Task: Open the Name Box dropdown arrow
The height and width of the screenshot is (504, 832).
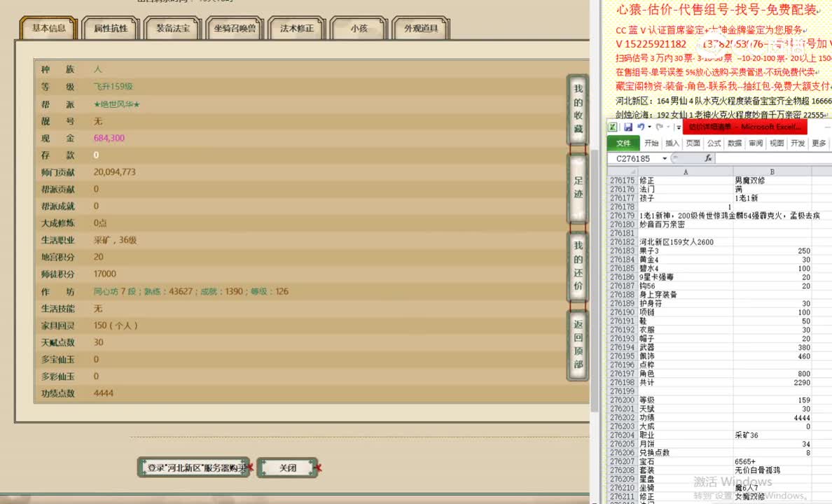Action: [x=665, y=159]
